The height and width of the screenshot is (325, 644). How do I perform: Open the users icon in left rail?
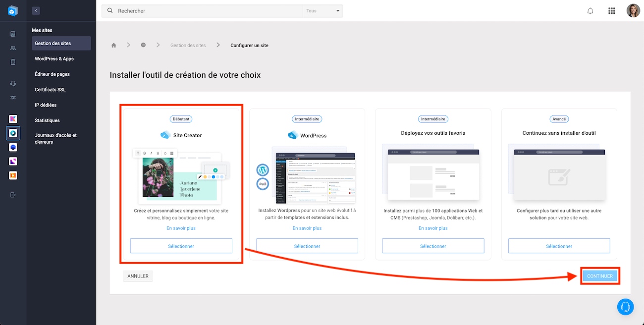[x=13, y=48]
